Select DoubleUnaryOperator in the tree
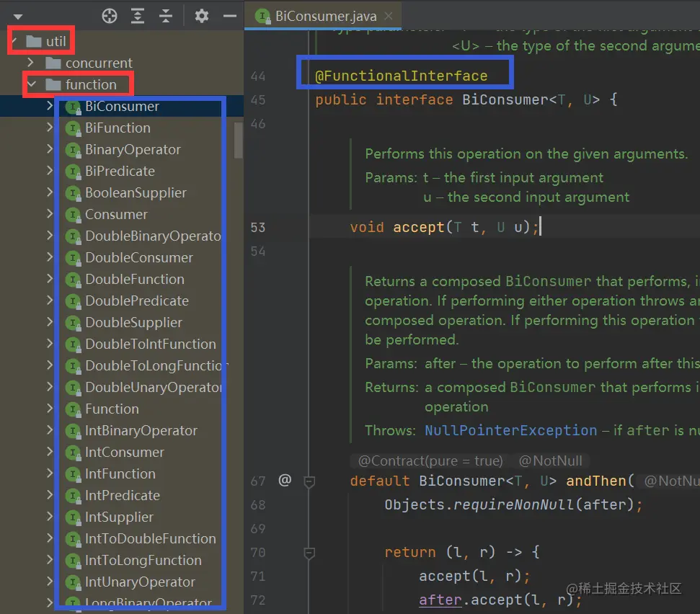 click(153, 387)
